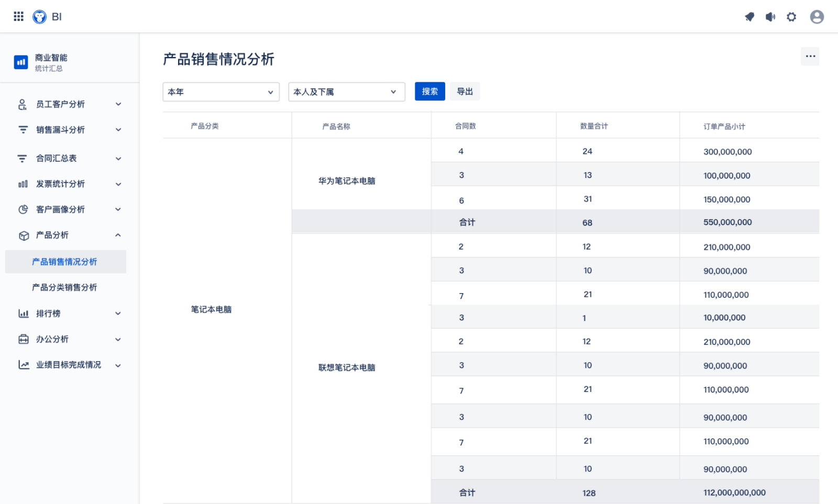Click the 产品分析 box icon
The width and height of the screenshot is (838, 504).
(24, 236)
